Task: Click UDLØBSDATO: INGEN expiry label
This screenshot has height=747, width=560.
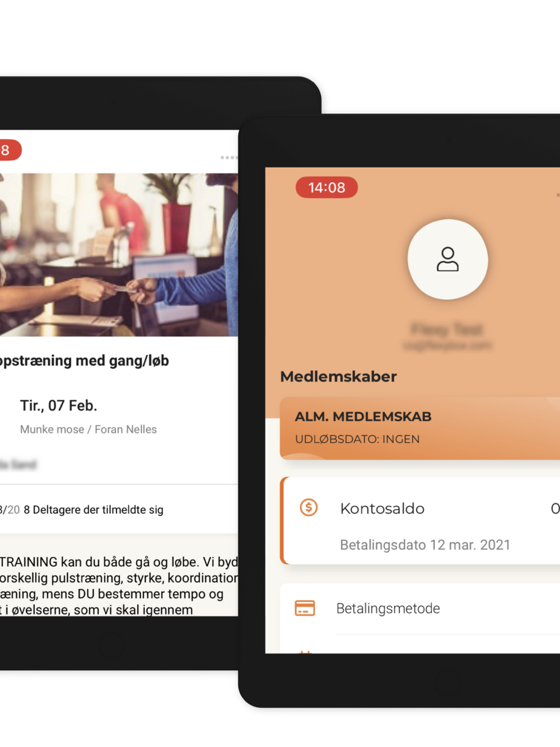Action: tap(357, 439)
